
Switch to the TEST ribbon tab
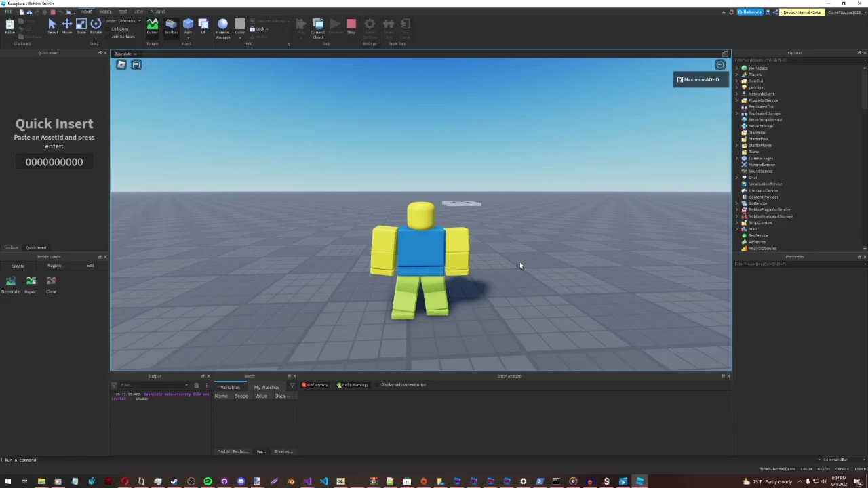123,12
